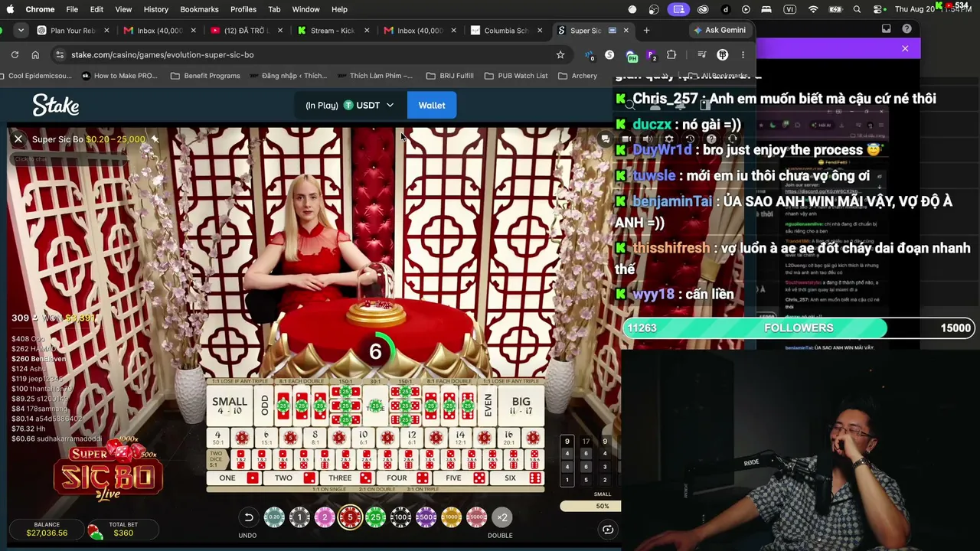The height and width of the screenshot is (551, 980).
Task: Open the live chat bubble icon
Action: click(x=605, y=139)
